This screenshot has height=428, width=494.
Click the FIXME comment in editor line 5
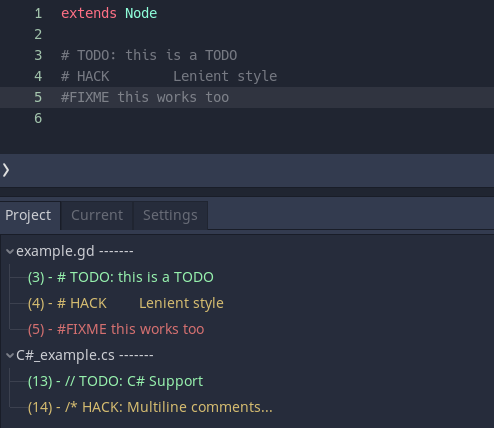145,97
